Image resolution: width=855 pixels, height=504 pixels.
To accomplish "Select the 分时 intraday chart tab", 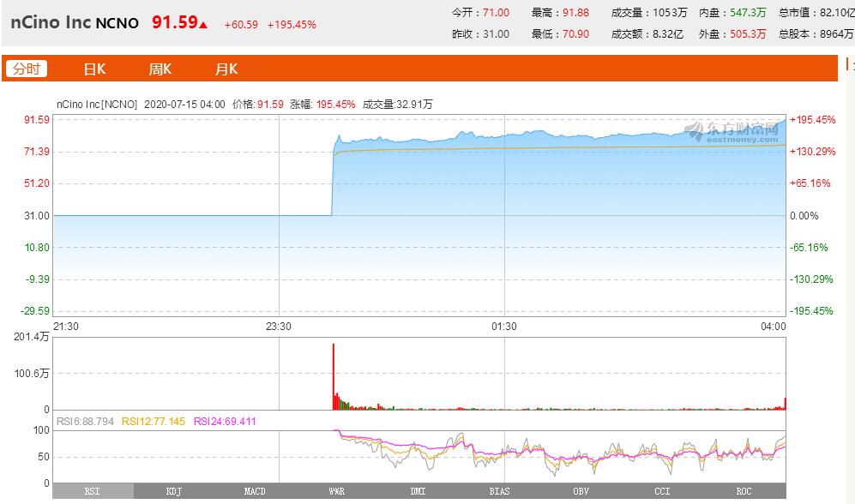I will (27, 69).
